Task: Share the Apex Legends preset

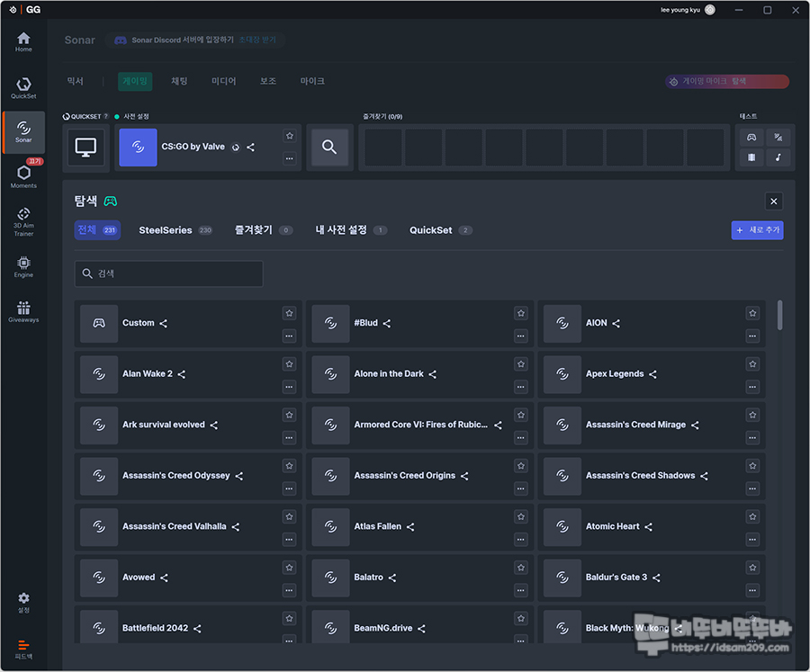Action: (653, 374)
